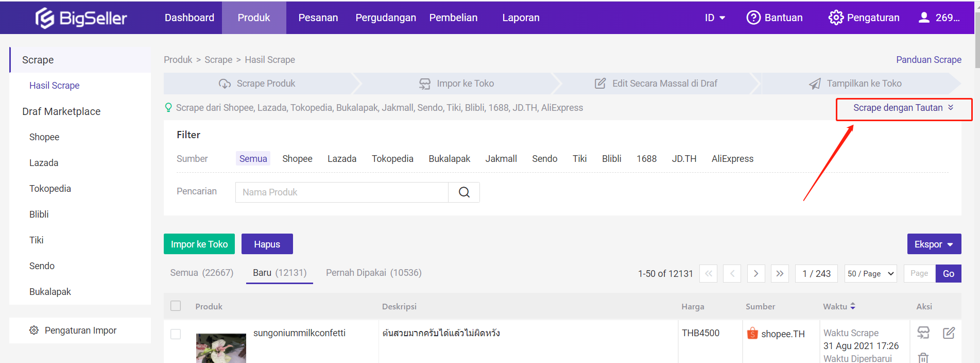Sort by Waktu column arrows

click(853, 306)
